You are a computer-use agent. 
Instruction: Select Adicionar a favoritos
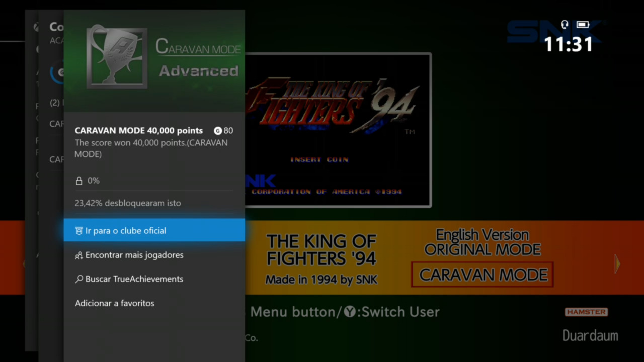point(154,303)
